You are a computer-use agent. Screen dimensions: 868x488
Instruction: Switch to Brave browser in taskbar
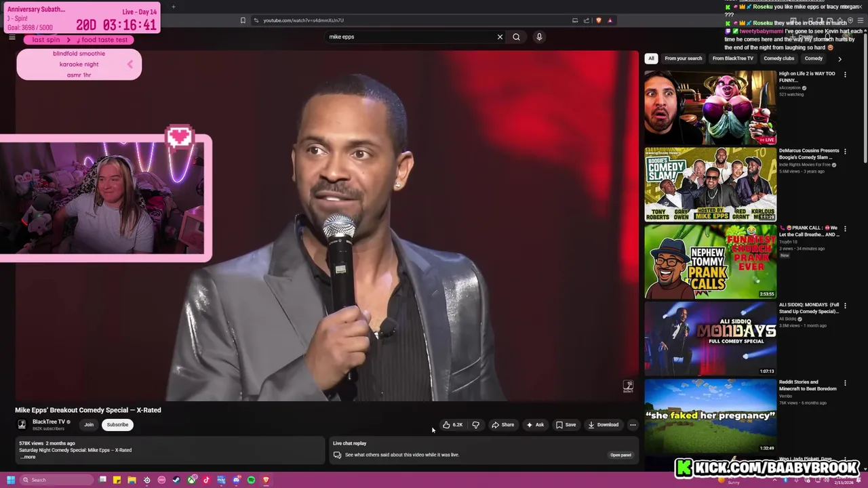pyautogui.click(x=266, y=480)
